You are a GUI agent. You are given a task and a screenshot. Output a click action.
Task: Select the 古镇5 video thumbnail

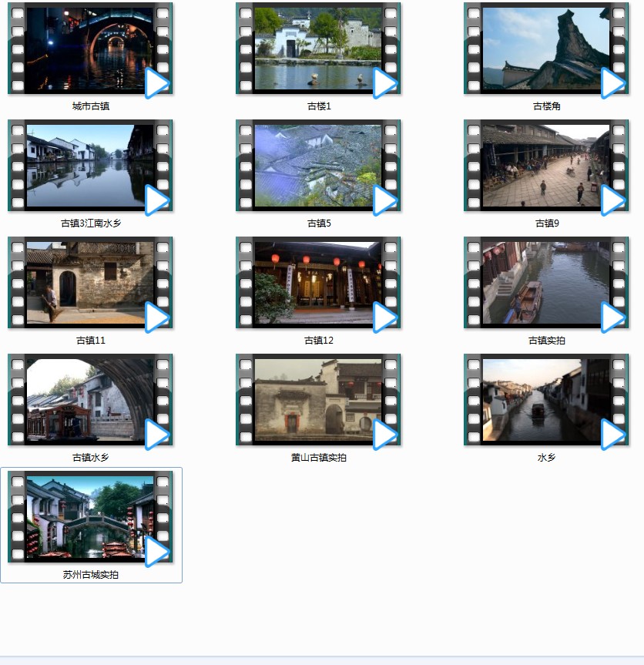coord(318,166)
